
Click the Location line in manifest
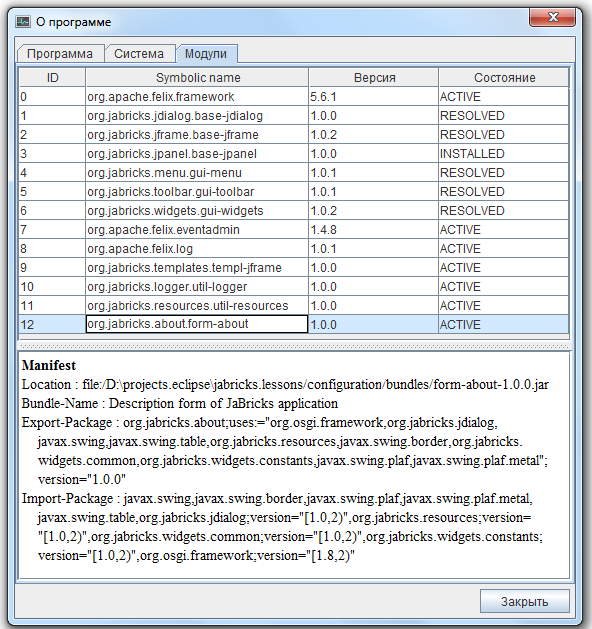(x=285, y=384)
